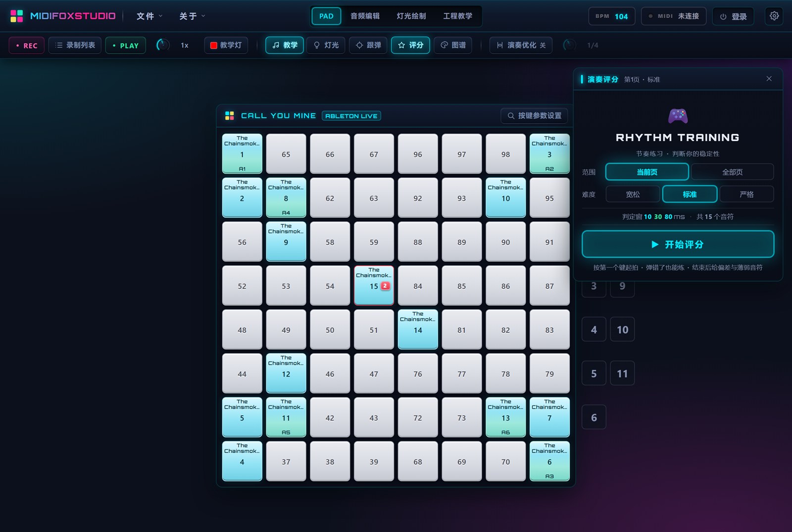
Task: Adjust the playback speed knob
Action: click(162, 45)
